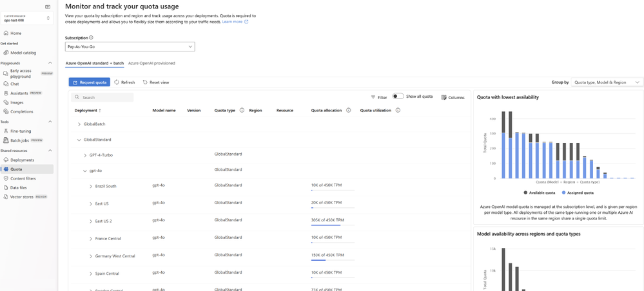Click the 305K of 450K TPM usage bar
Image resolution: width=644 pixels, height=291 pixels.
(x=333, y=225)
